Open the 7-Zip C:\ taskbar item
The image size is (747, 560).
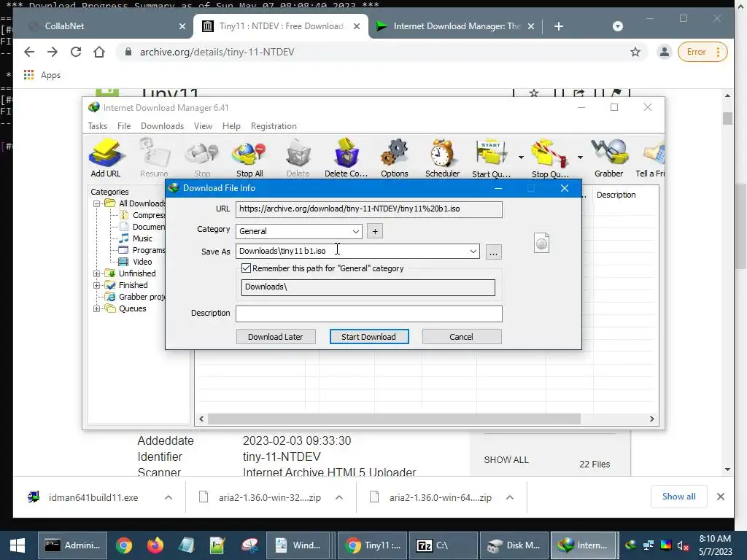[x=443, y=545]
